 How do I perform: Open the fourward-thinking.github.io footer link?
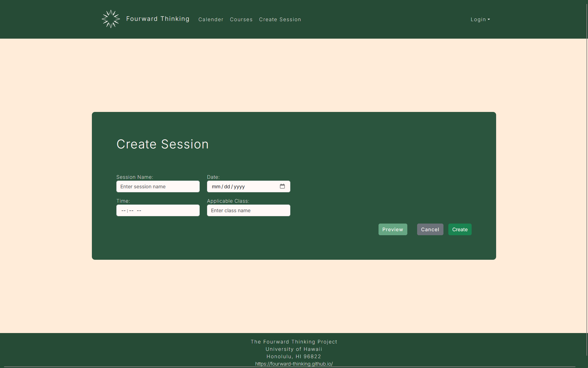tap(294, 364)
